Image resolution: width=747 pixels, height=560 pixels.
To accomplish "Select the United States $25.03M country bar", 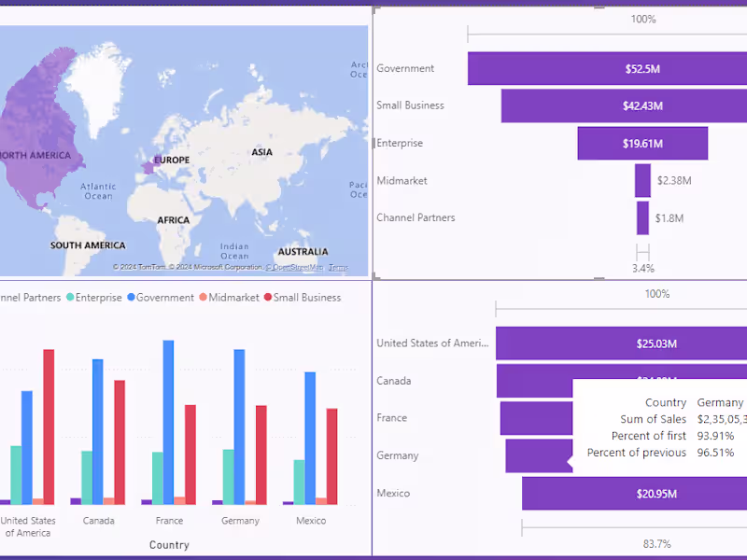I will (621, 343).
